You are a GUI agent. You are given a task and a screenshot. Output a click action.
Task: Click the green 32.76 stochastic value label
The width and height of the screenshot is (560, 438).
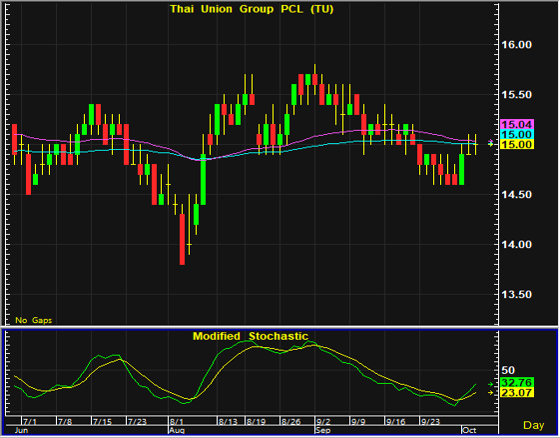point(517,383)
